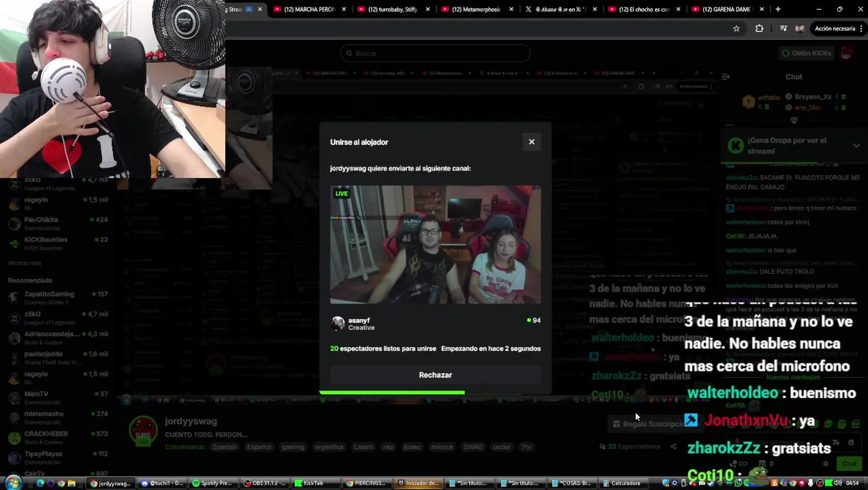Image resolution: width=868 pixels, height=490 pixels.
Task: Open the Windows Start menu
Action: [x=12, y=483]
